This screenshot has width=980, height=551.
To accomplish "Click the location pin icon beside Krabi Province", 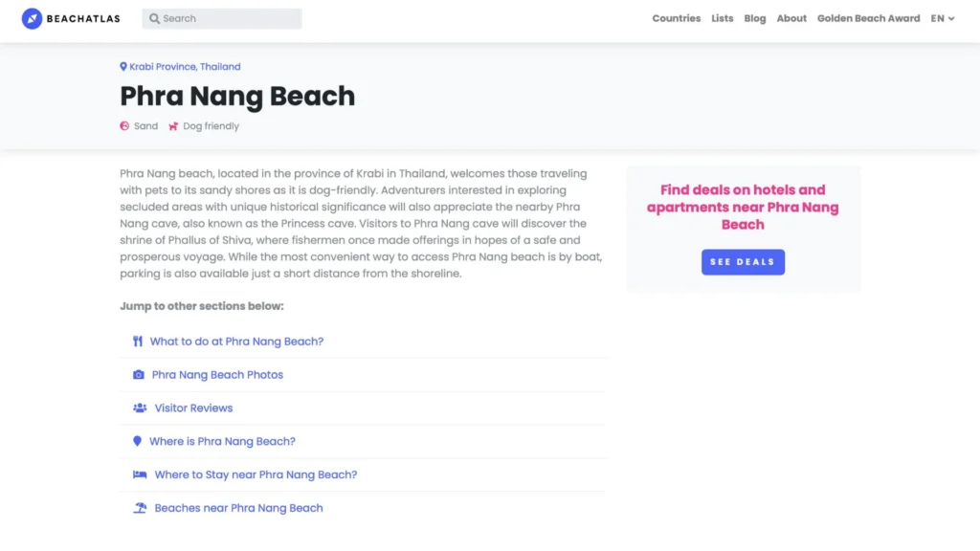I will coord(123,67).
